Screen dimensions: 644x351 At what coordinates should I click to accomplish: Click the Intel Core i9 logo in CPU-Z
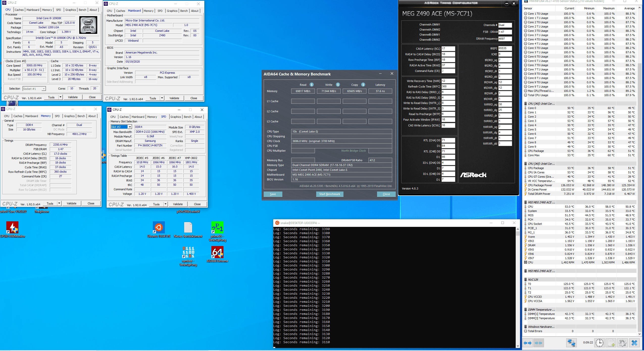[88, 25]
